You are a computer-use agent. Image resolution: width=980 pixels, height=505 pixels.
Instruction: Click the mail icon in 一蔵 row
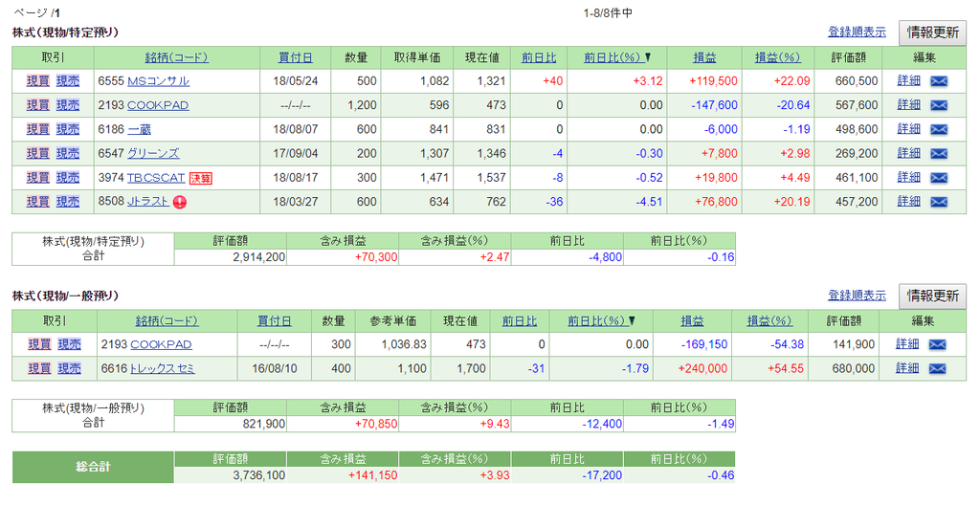939,129
